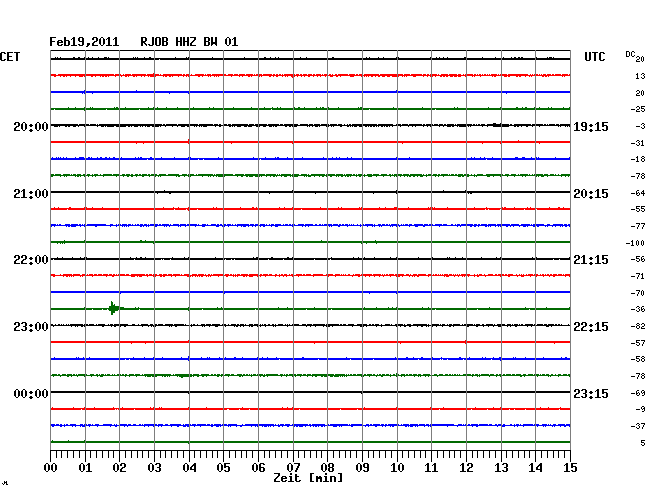Click the DC offset value -71
Screen dimensions: 650x494
(638, 276)
